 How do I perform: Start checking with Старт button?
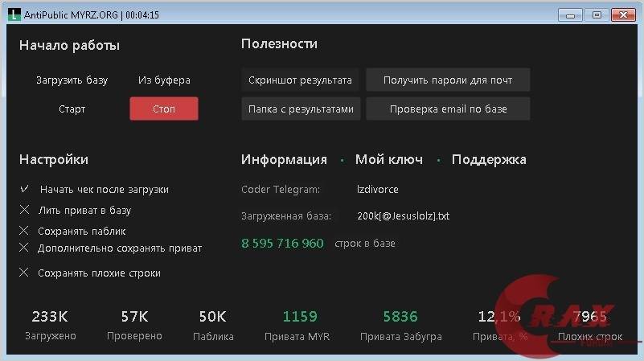point(72,109)
